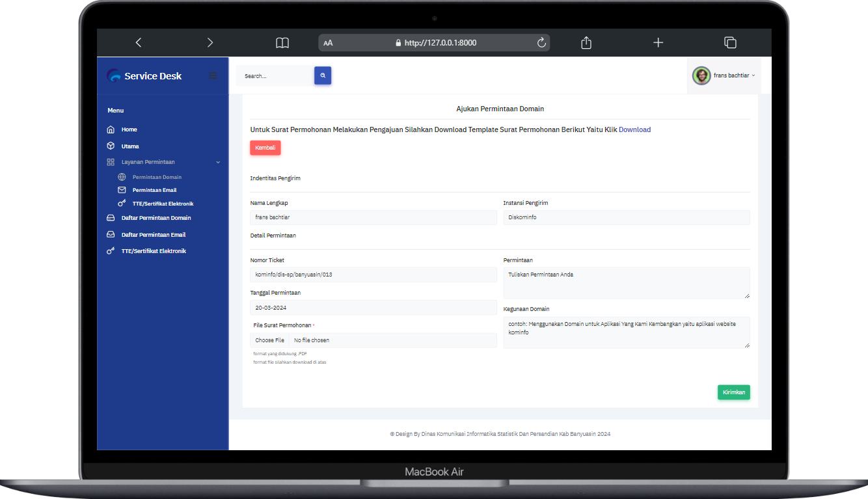The height and width of the screenshot is (499, 868).
Task: Click the Layanan Permintaan menu label
Action: 148,162
